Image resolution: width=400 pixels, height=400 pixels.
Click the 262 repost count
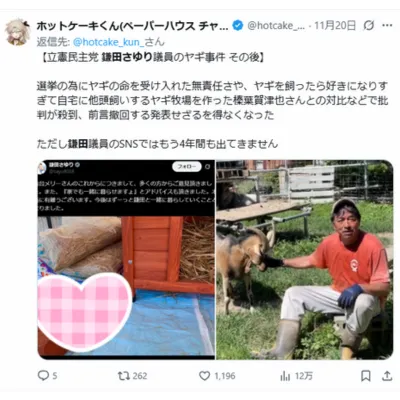[x=140, y=376]
